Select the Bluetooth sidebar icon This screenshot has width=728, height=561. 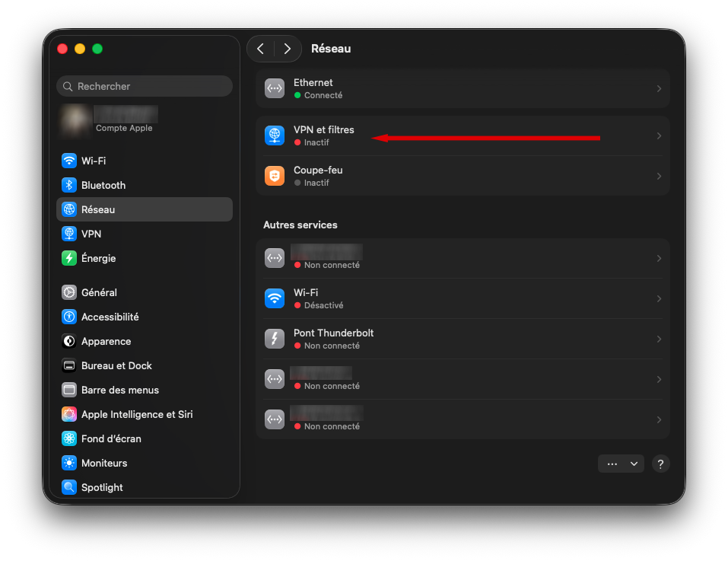69,185
